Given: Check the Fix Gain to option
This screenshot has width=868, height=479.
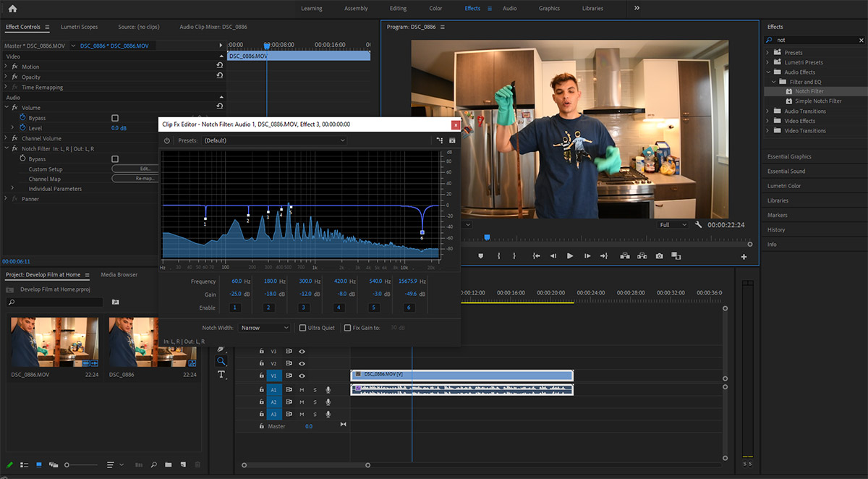Looking at the screenshot, I should (347, 328).
